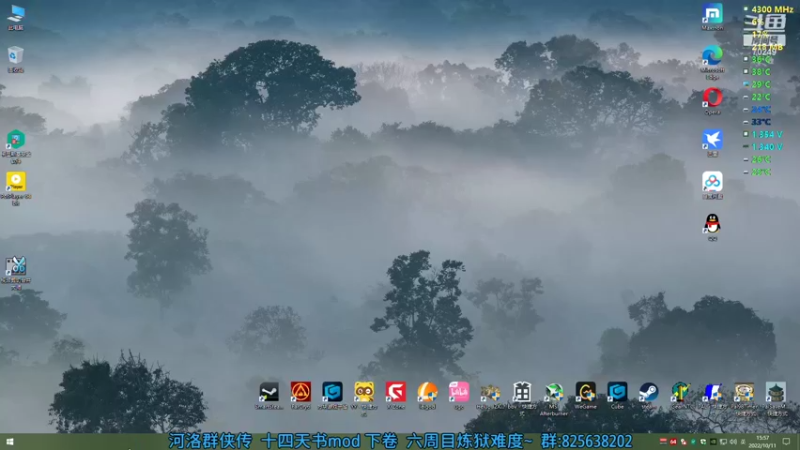Launch the green hexagon shortcut on left

(x=16, y=146)
